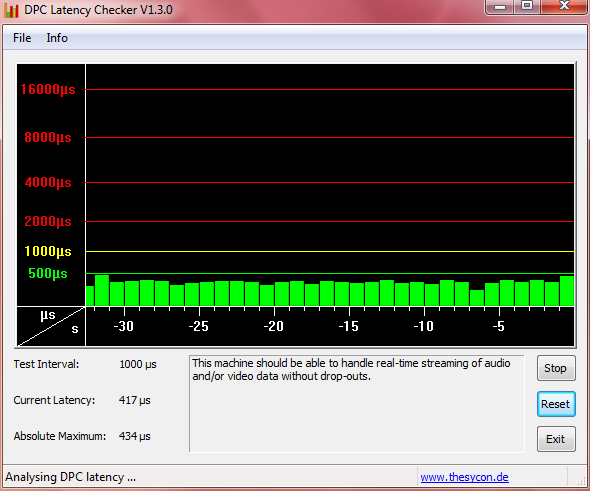Minimize the DPC Latency Checker window
The width and height of the screenshot is (590, 491).
pyautogui.click(x=500, y=6)
